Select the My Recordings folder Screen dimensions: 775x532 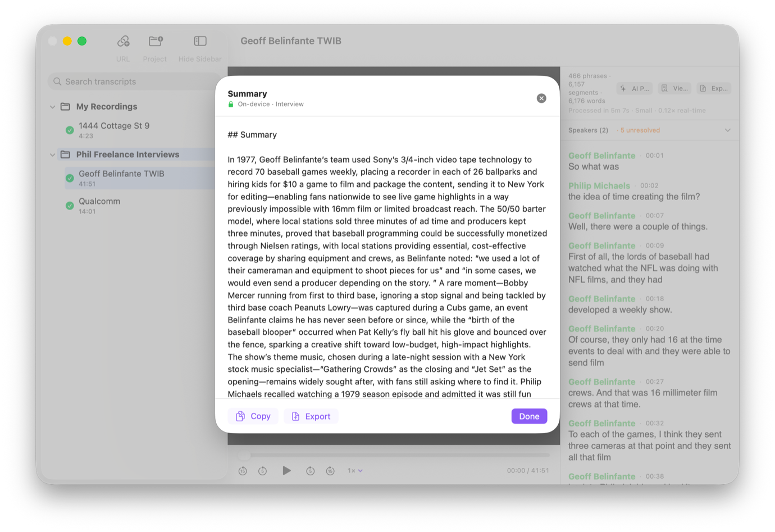coord(107,107)
